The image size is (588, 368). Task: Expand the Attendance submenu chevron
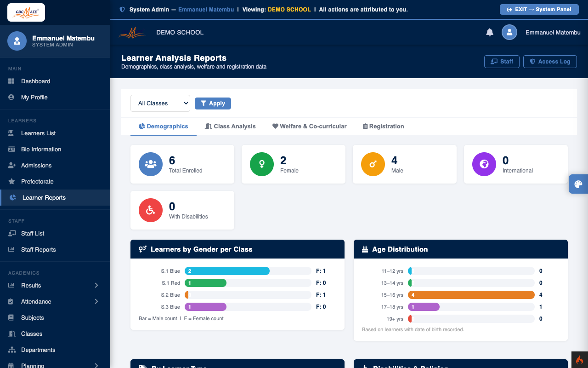96,301
